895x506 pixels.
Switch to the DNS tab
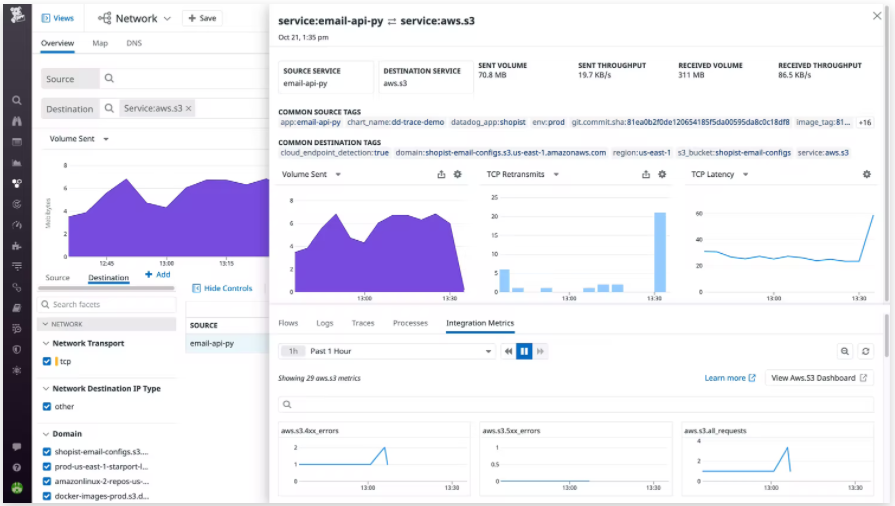[x=134, y=44]
